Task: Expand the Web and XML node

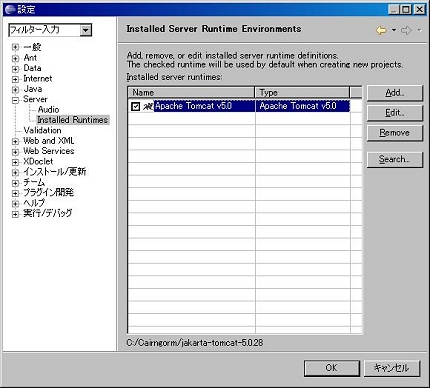Action: click(15, 141)
